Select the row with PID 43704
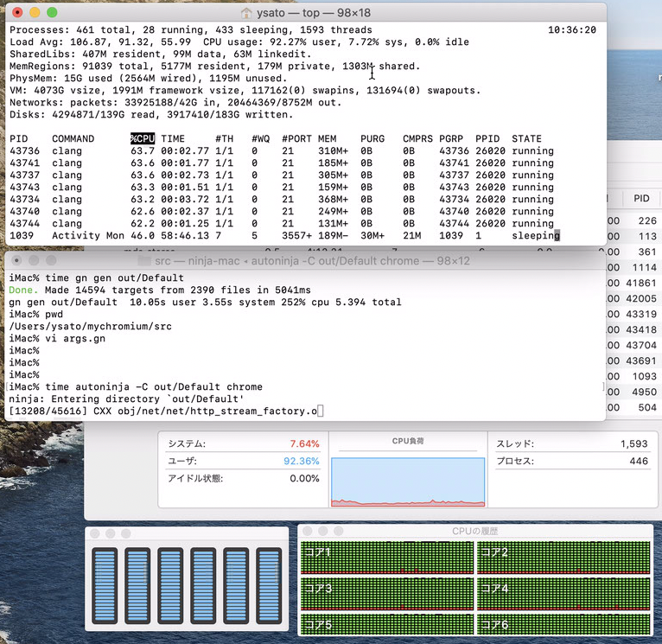 tap(640, 345)
